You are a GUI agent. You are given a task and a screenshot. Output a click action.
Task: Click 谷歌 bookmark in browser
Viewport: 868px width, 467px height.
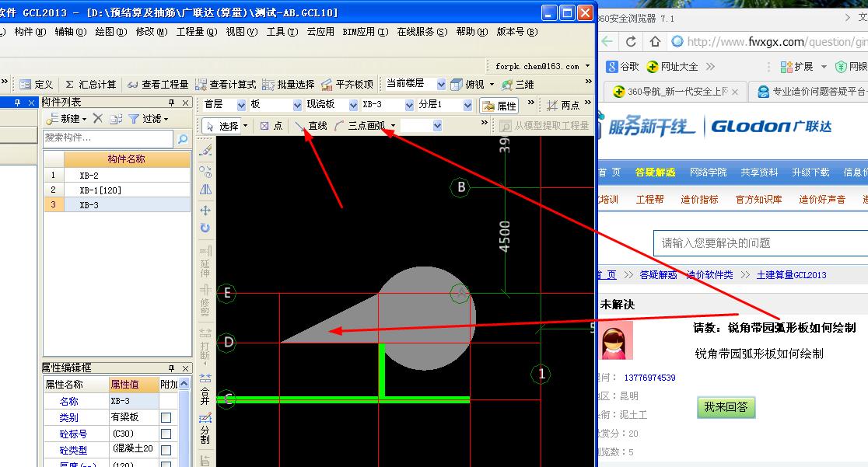pyautogui.click(x=622, y=66)
